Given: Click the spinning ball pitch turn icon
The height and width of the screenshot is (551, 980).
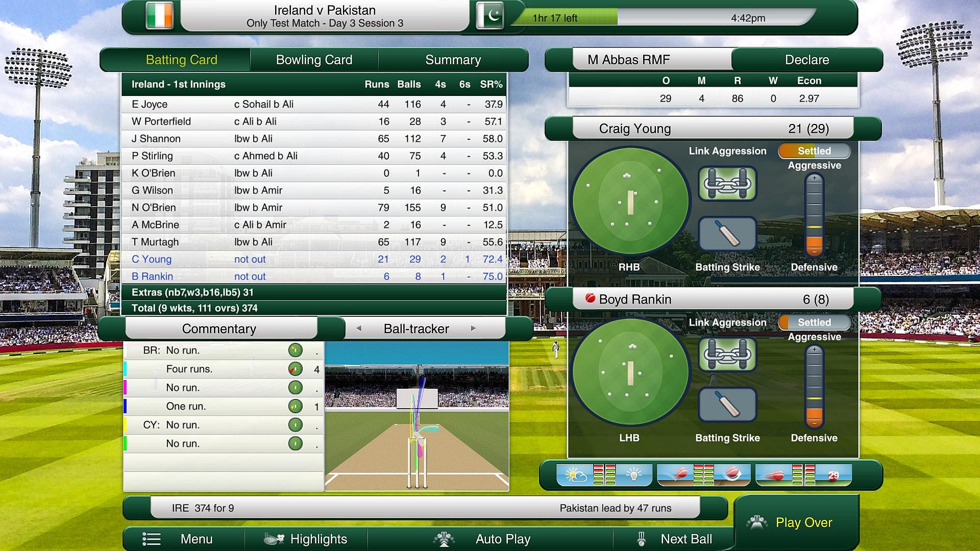Looking at the screenshot, I should pos(732,475).
